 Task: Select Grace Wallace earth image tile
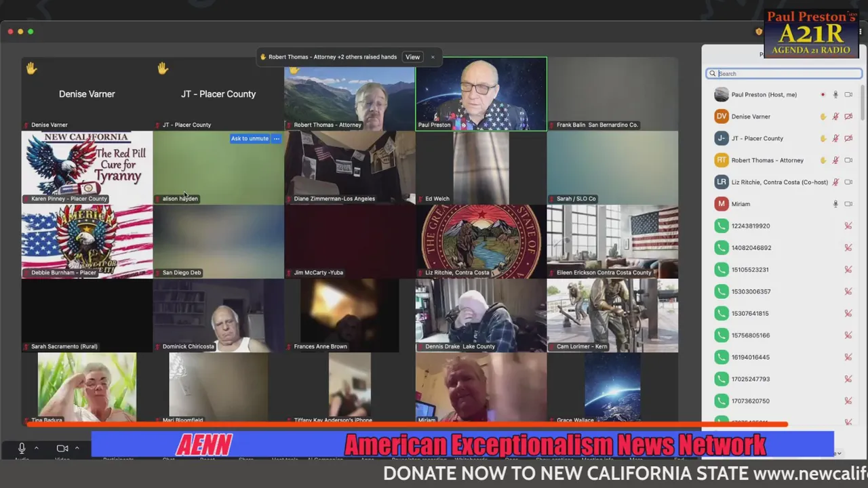(612, 388)
